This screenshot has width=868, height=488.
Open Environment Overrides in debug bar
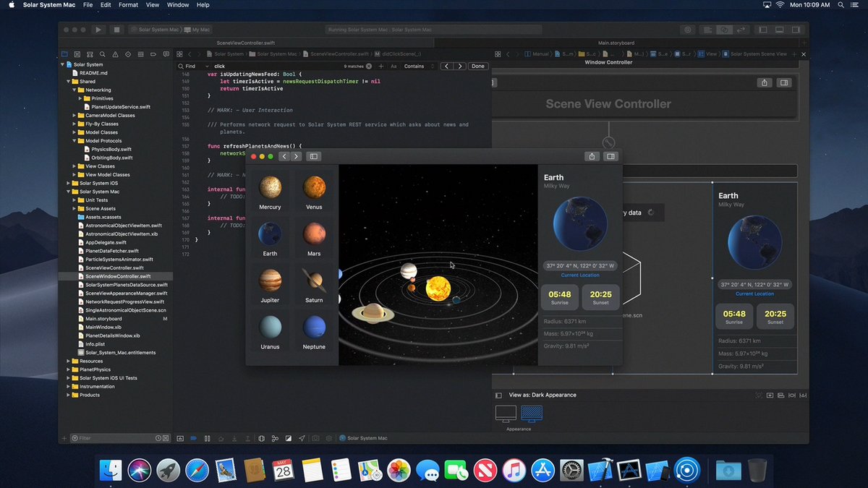click(x=289, y=437)
